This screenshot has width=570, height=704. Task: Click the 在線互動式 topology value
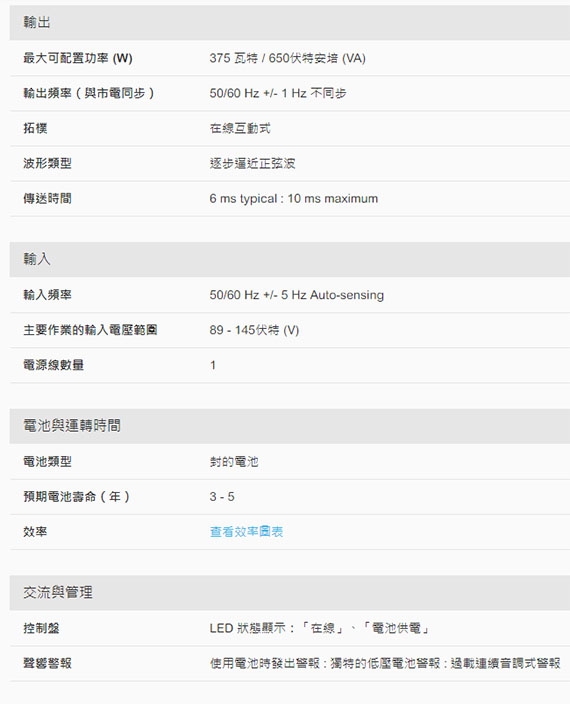click(x=240, y=128)
